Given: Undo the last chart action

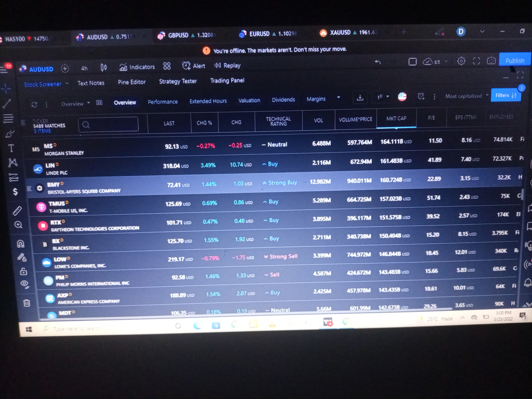Looking at the screenshot, I should [x=378, y=62].
